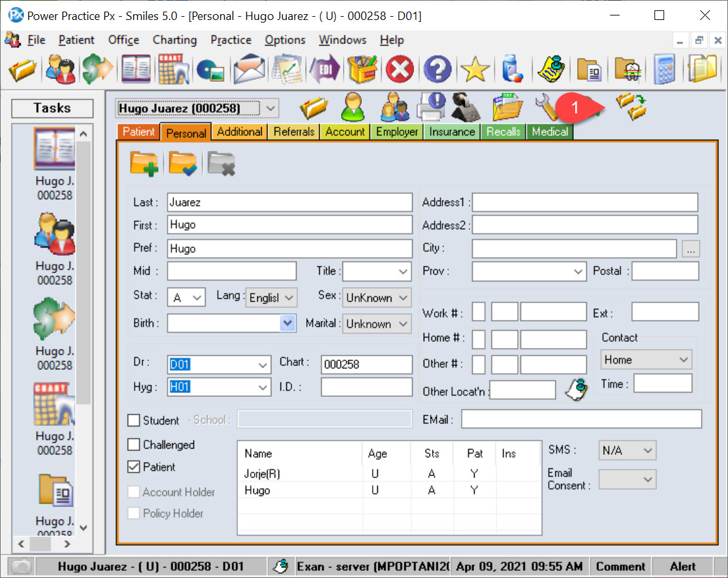Switch to the Account tab

point(345,131)
